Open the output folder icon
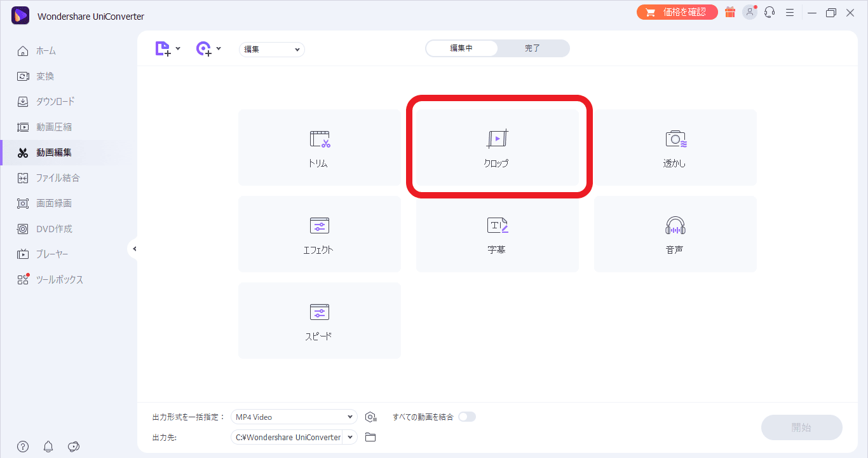Viewport: 868px width, 458px height. tap(370, 437)
